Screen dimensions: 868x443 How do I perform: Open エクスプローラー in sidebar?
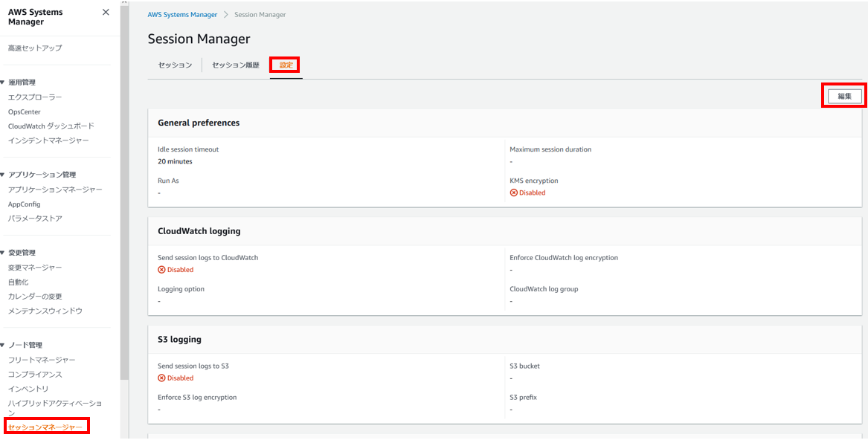click(x=35, y=97)
